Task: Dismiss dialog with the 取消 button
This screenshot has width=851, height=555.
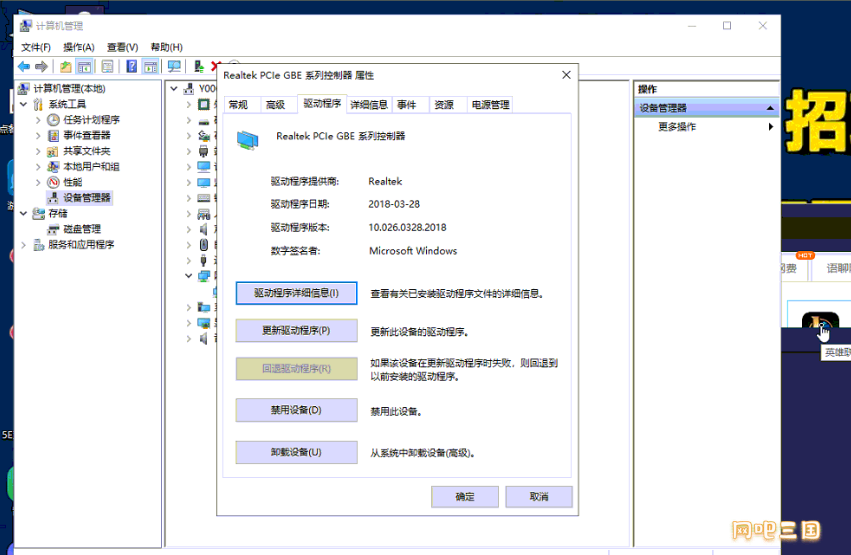Action: tap(539, 496)
